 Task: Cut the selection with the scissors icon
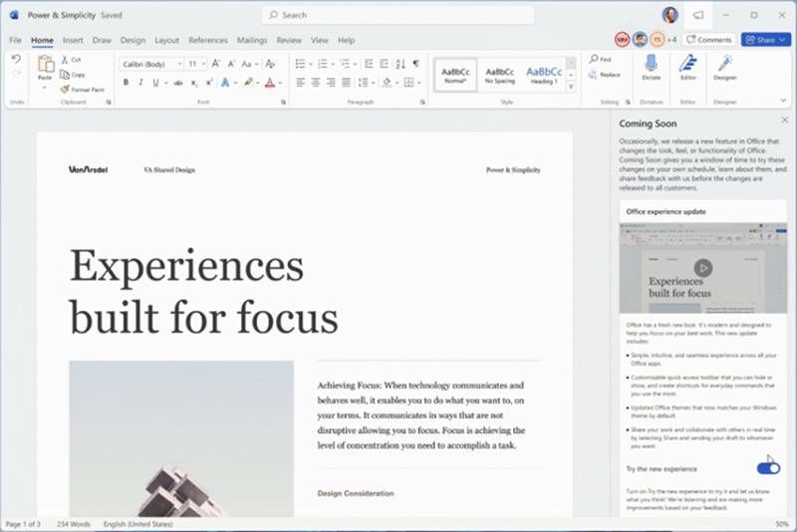(65, 60)
